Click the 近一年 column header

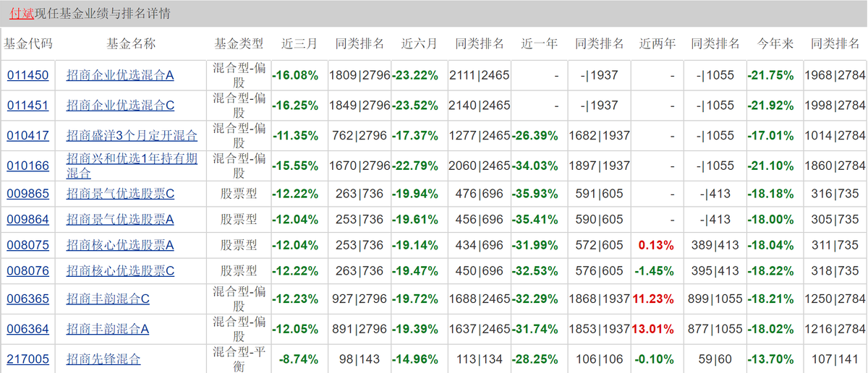(x=540, y=44)
